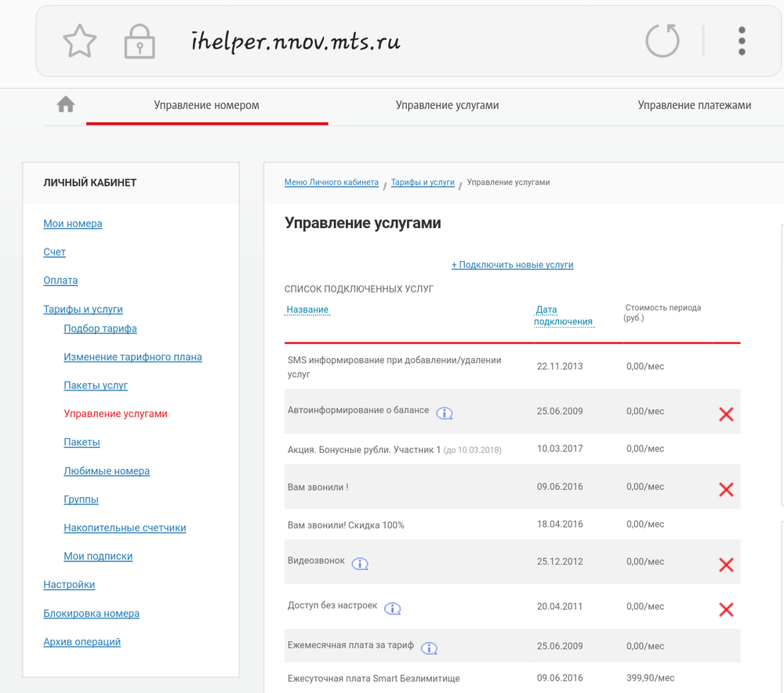Open info bubble for Автоинформирование о балансе

pyautogui.click(x=445, y=413)
